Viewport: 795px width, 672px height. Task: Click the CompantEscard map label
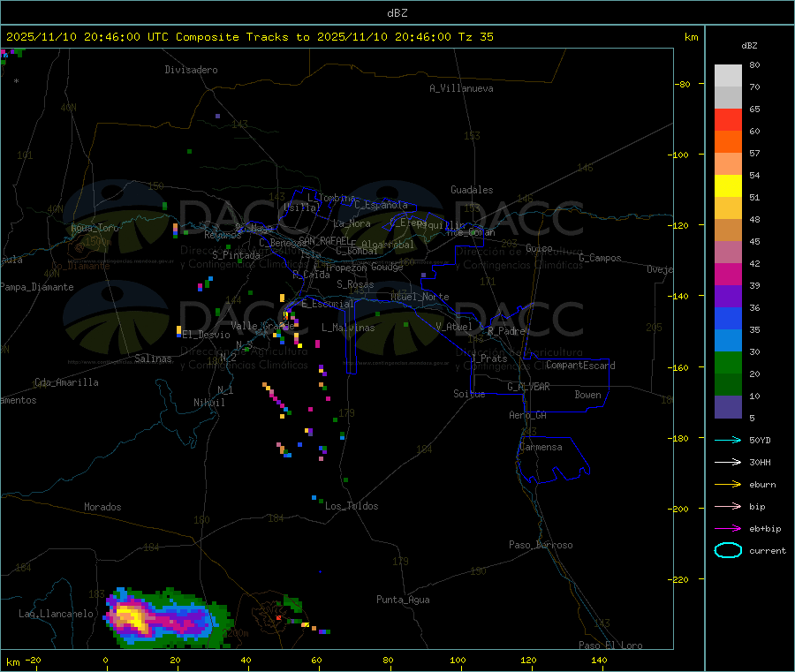580,366
